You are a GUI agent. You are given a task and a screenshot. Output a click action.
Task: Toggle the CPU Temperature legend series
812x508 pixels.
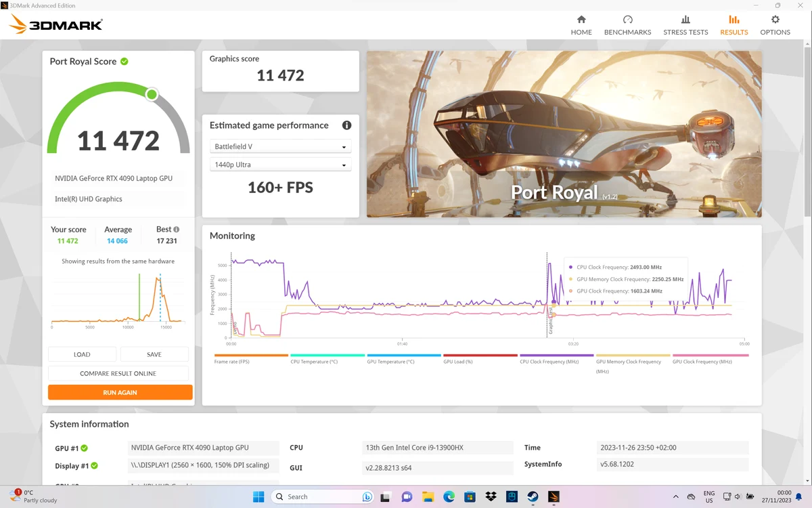point(328,358)
